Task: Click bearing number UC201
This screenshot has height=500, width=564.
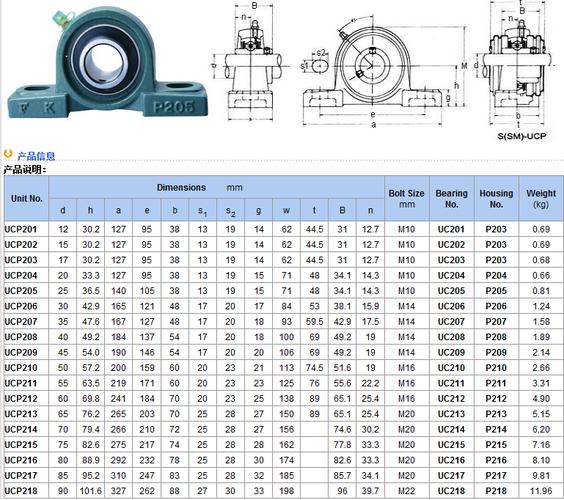Action: click(x=451, y=229)
